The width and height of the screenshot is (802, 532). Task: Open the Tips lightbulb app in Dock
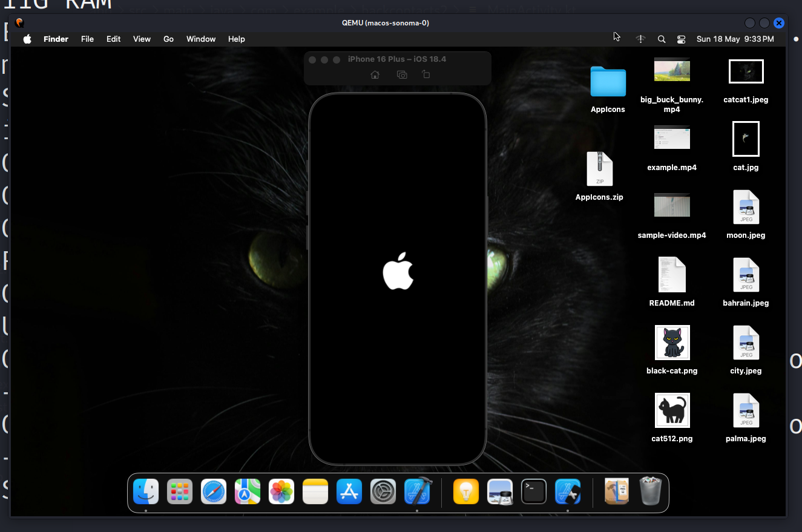coord(466,491)
